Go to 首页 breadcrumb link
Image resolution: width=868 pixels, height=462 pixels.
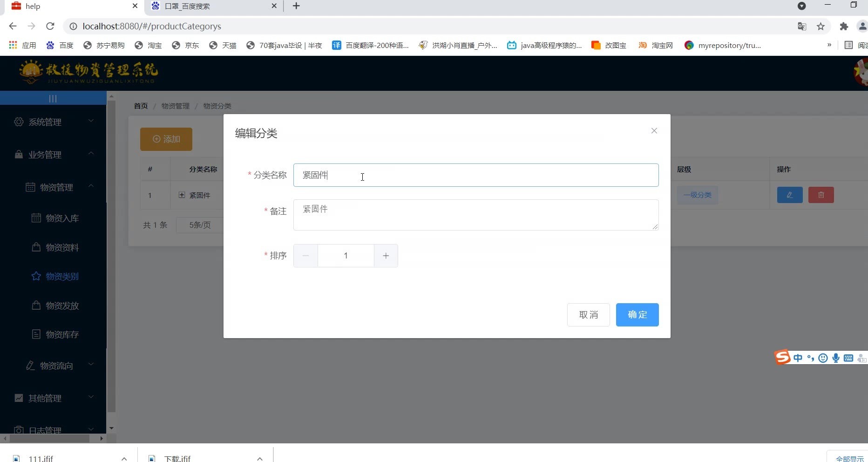[x=141, y=106]
